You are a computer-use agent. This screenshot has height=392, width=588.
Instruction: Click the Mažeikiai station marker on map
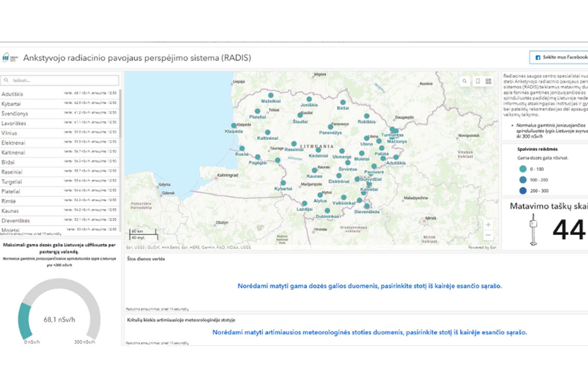click(x=271, y=95)
